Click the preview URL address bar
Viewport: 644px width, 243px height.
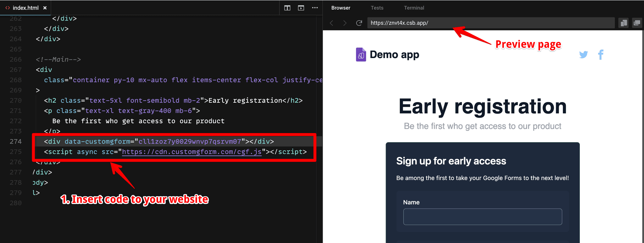(x=491, y=23)
